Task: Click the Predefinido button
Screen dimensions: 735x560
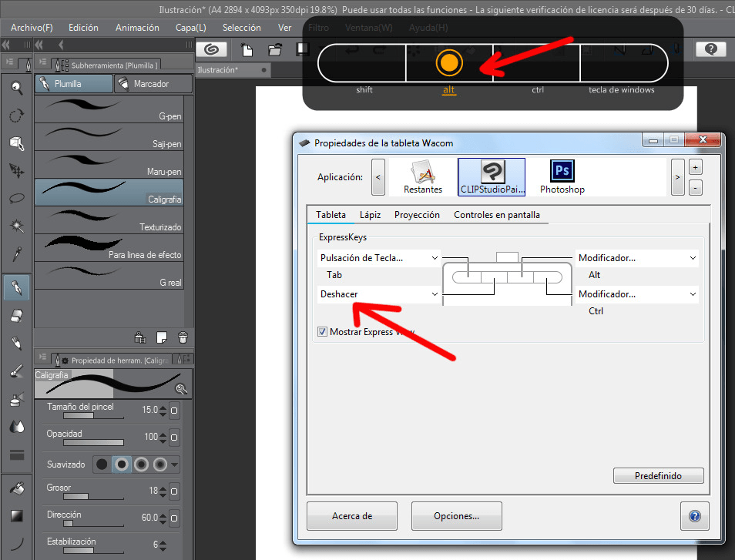Action: [x=658, y=476]
